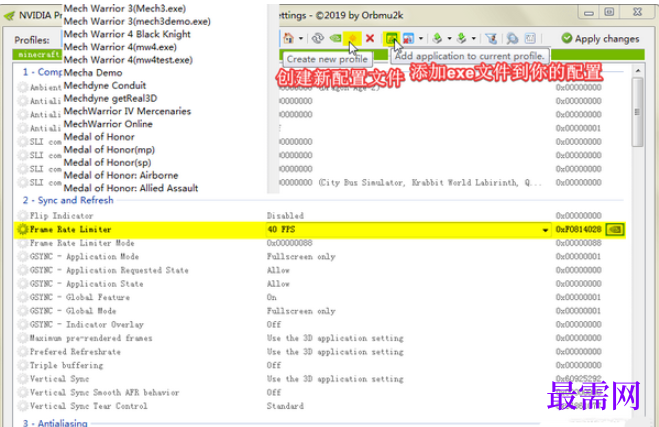Click the Standard value of Vertical Sync Tear Control

click(285, 406)
